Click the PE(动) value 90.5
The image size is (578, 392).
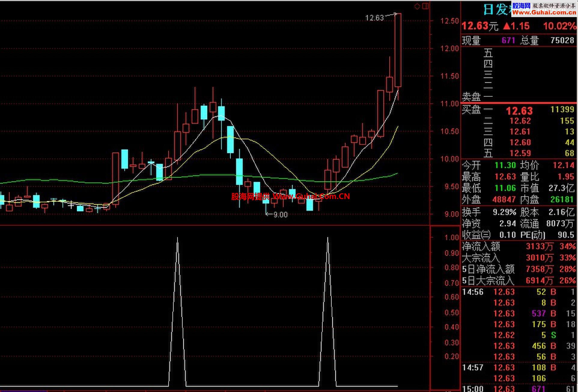[566, 235]
